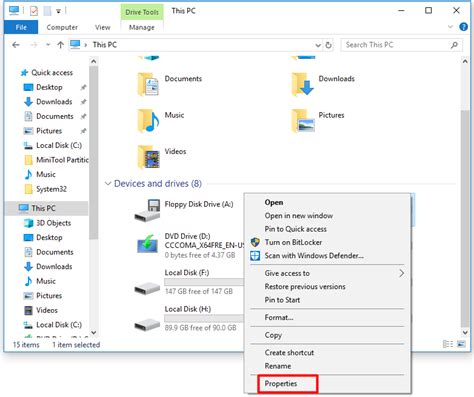This screenshot has width=474, height=397.
Task: Click the Documents folder icon in main pane
Action: [148, 85]
